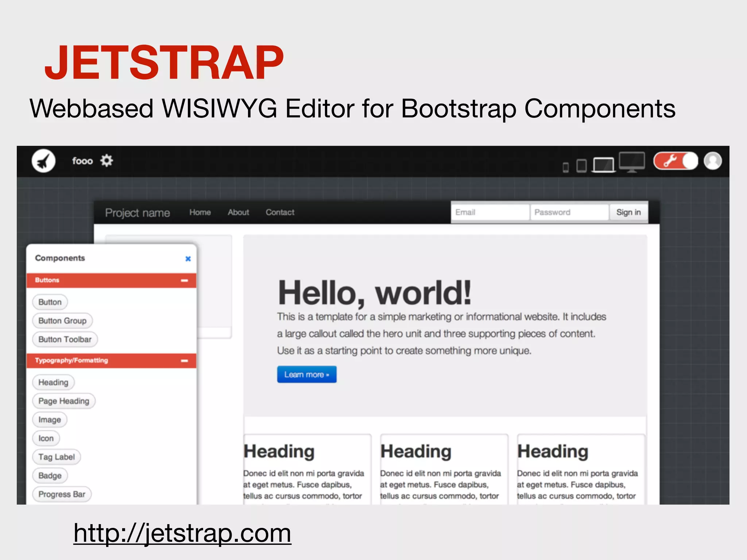Open the Contact nav item
Image resolution: width=747 pixels, height=560 pixels.
[280, 212]
